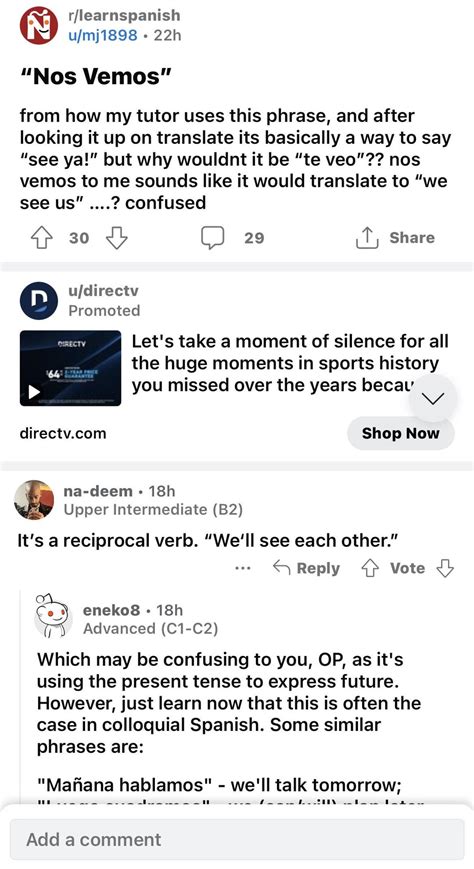This screenshot has height=869, width=474.
Task: Open the r/learnspanish subreddit avatar
Action: (x=39, y=25)
